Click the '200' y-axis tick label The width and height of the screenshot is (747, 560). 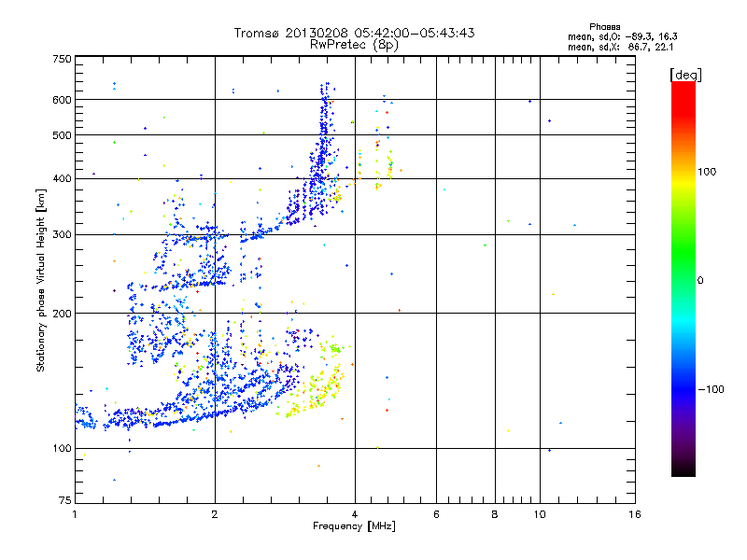click(x=62, y=314)
